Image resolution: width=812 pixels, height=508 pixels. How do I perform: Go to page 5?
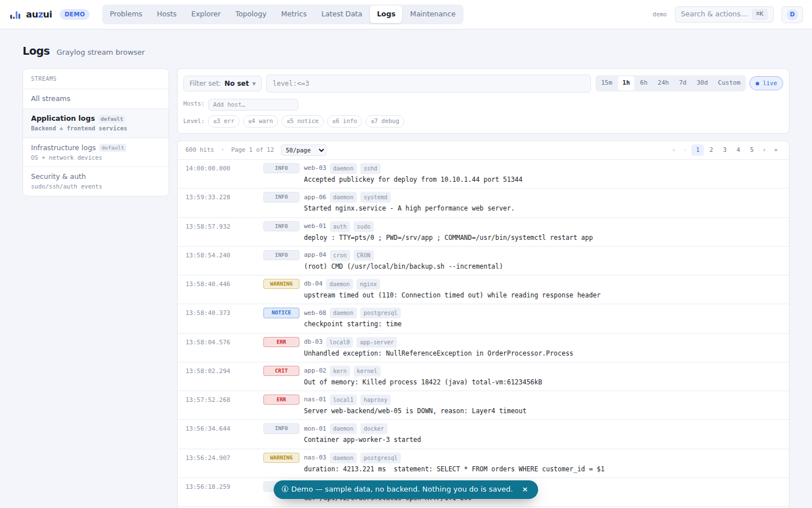[x=752, y=150]
